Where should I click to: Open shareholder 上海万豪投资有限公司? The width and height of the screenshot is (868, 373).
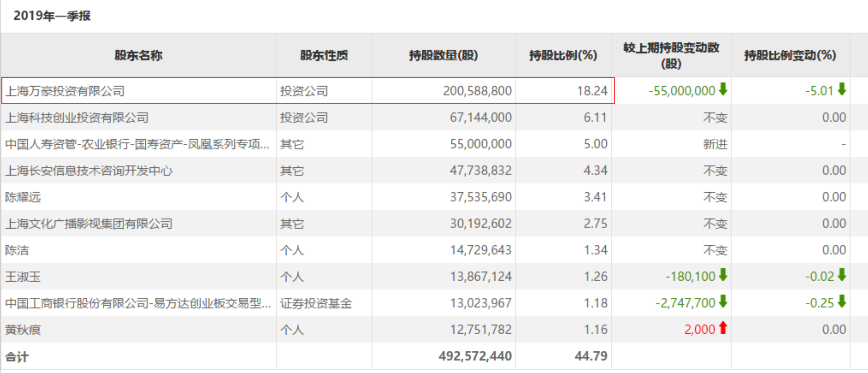pos(65,91)
